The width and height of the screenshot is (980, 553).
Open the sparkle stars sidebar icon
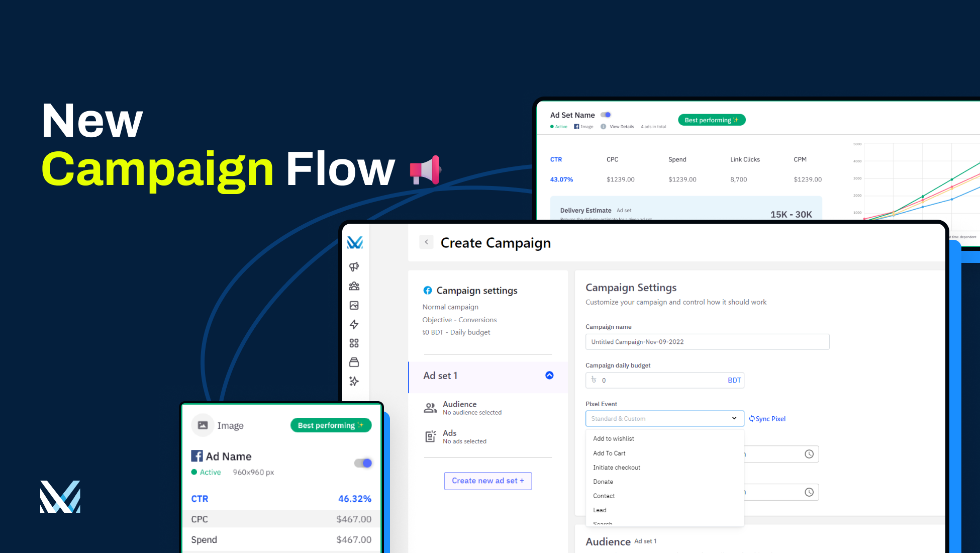[x=354, y=381]
